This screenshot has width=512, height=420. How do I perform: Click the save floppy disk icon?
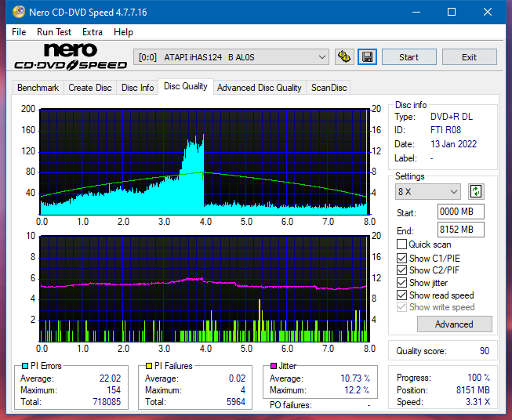point(367,57)
